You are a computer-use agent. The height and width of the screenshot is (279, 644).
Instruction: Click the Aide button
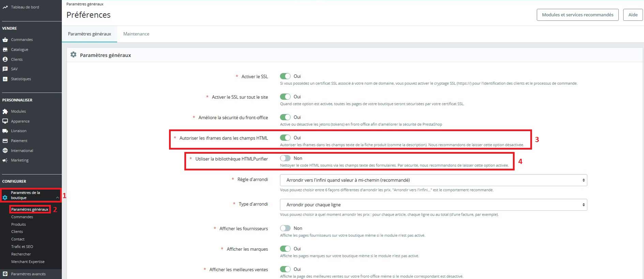click(x=633, y=15)
